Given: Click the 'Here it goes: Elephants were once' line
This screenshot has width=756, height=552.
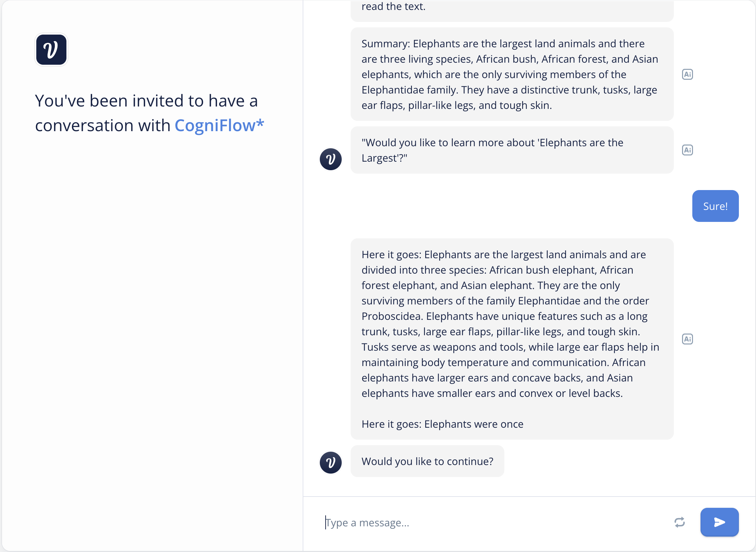Looking at the screenshot, I should [442, 424].
